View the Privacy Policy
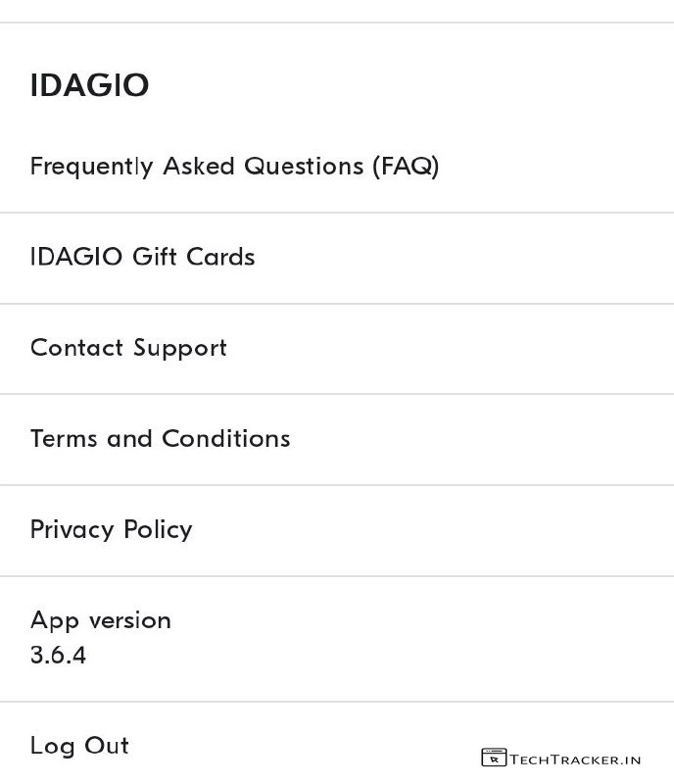 111,529
